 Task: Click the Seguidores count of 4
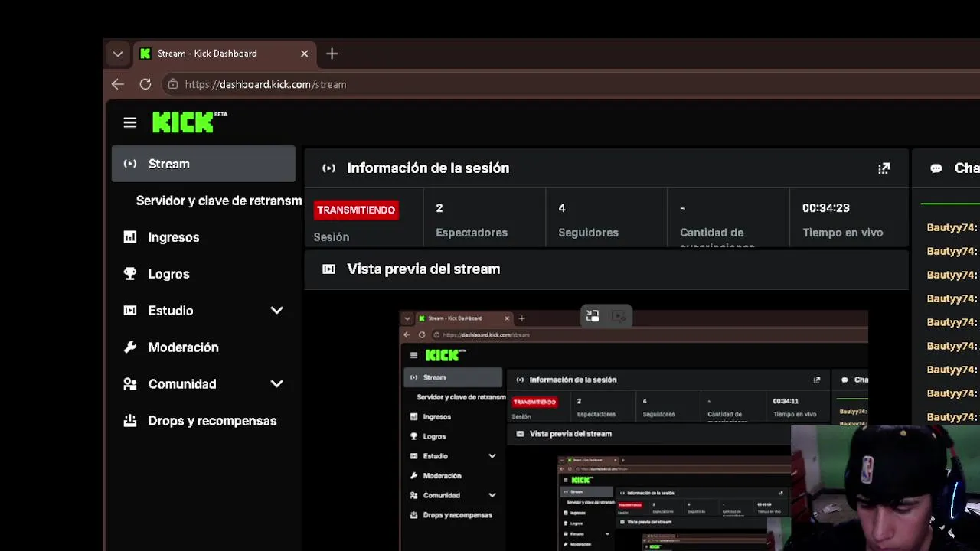coord(562,208)
